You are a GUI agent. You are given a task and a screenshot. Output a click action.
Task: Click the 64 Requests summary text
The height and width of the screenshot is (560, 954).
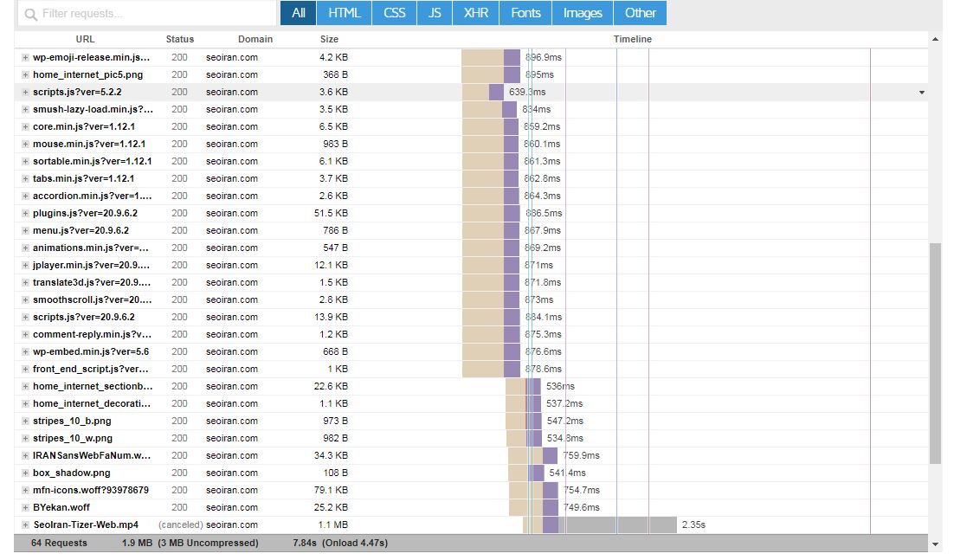pos(59,543)
